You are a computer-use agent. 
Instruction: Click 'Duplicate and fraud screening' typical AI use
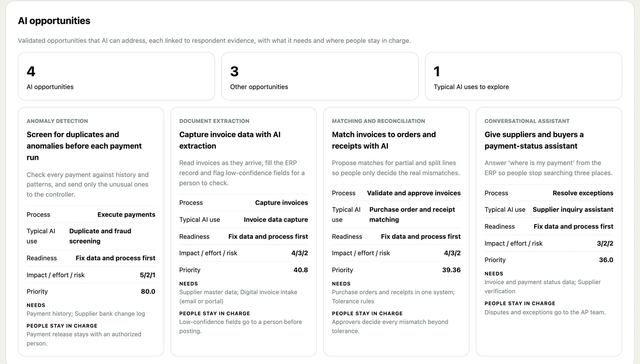coord(100,236)
